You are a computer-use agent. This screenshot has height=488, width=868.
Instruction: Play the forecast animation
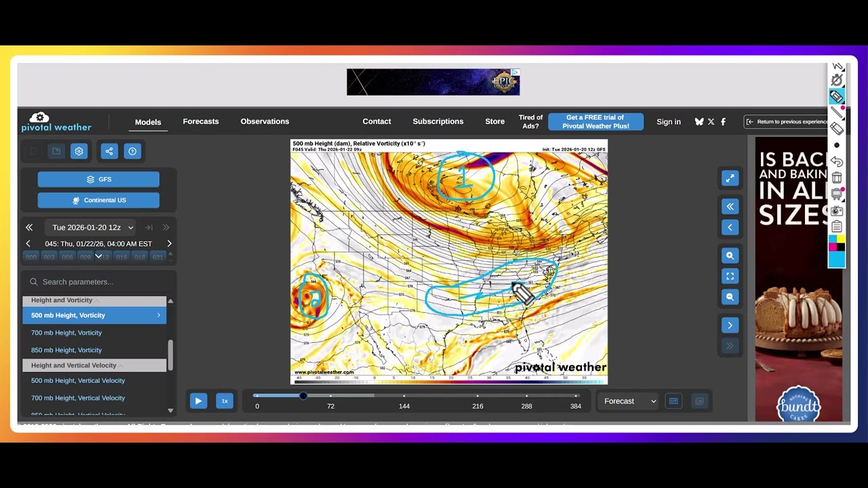pyautogui.click(x=198, y=401)
